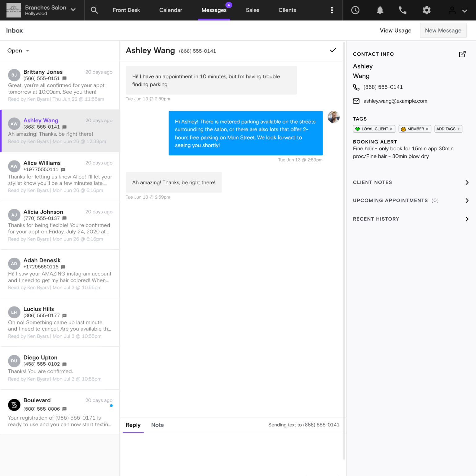This screenshot has height=476, width=476.
Task: Open Ashley Wang's profile in new window
Action: click(462, 54)
